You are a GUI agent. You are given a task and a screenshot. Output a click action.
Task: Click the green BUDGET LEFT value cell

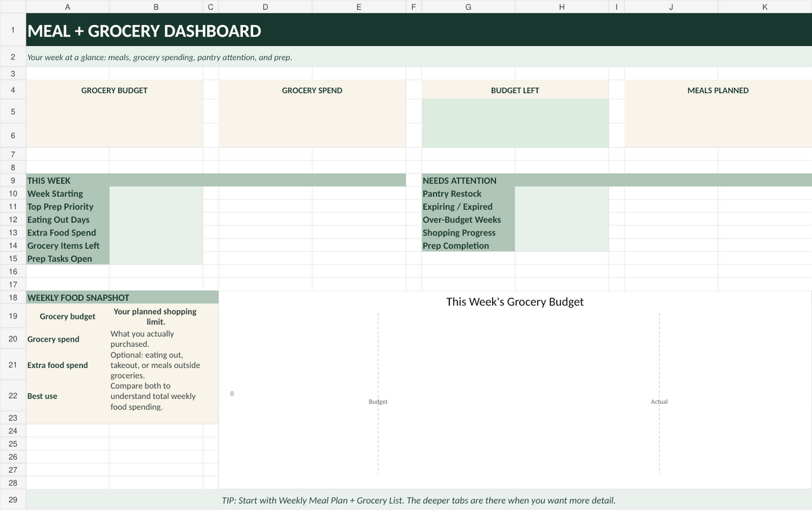click(515, 123)
